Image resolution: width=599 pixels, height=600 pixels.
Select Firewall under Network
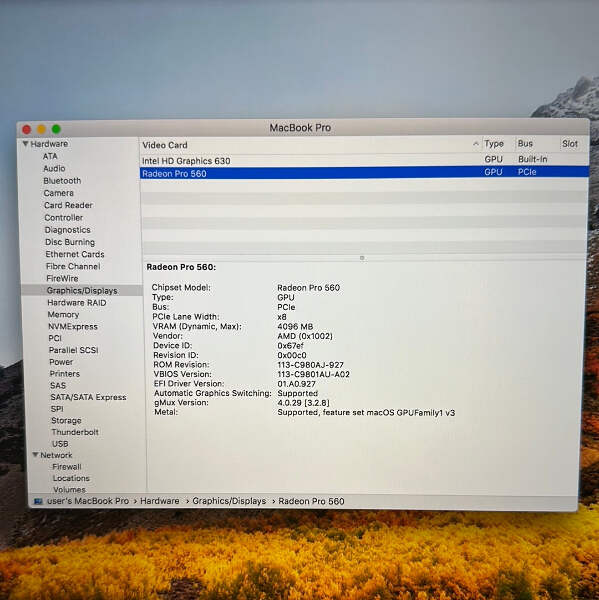(67, 467)
